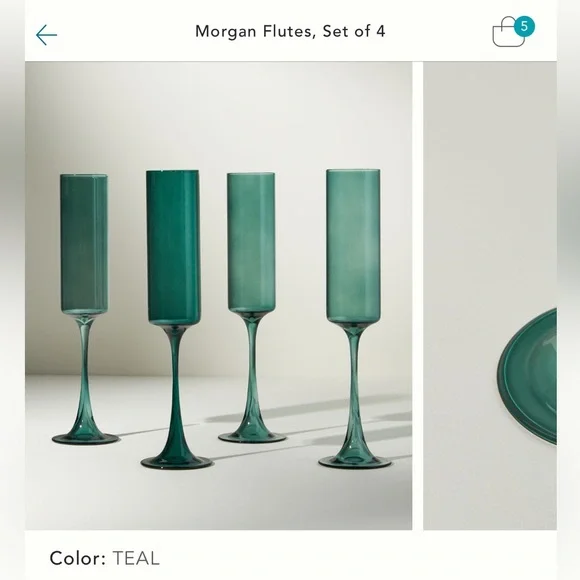Select the TEAL color value

tap(136, 558)
